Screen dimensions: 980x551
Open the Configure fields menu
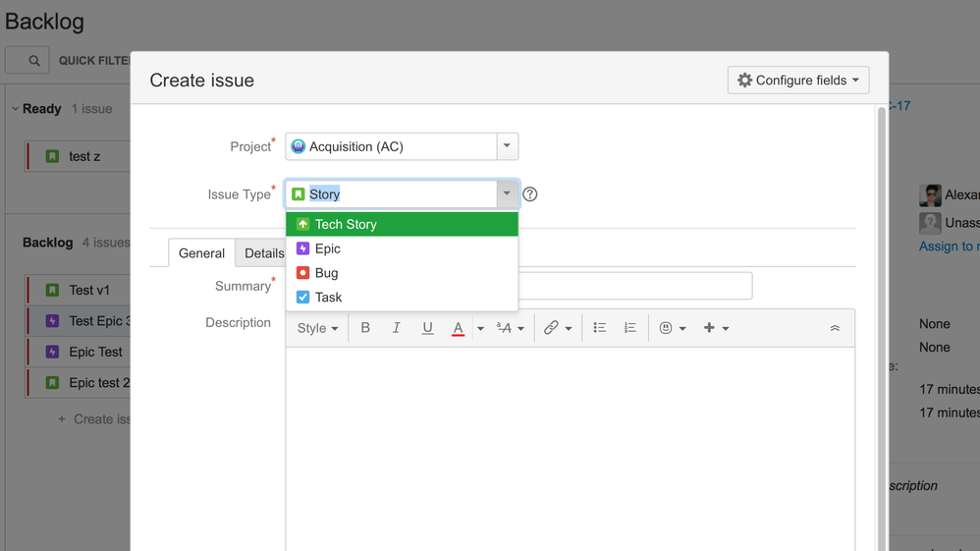click(798, 81)
